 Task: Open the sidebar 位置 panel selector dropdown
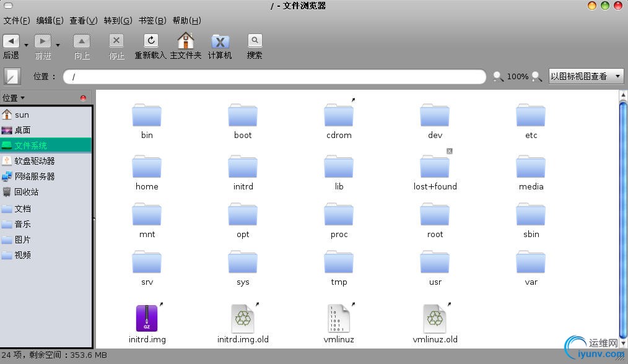(x=14, y=98)
